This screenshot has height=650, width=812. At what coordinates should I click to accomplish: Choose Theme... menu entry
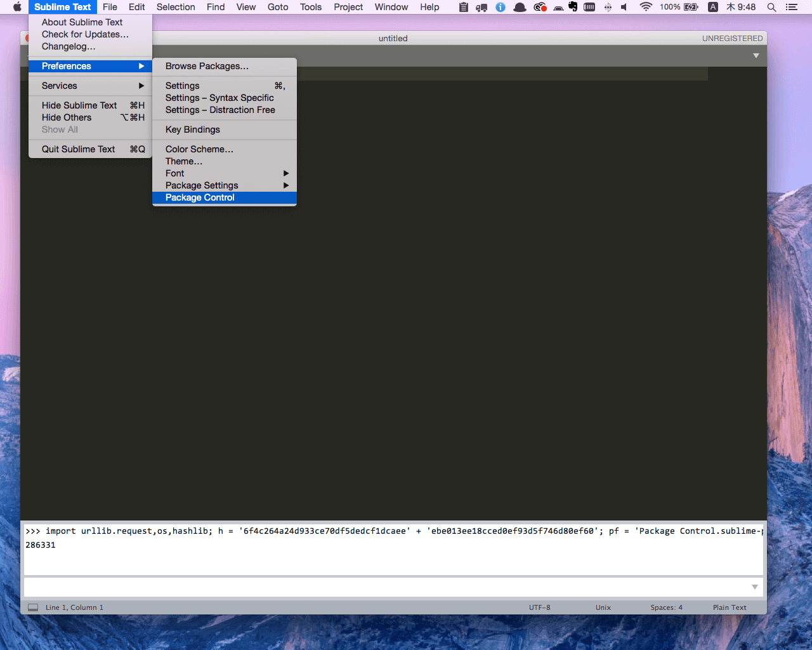click(x=225, y=161)
